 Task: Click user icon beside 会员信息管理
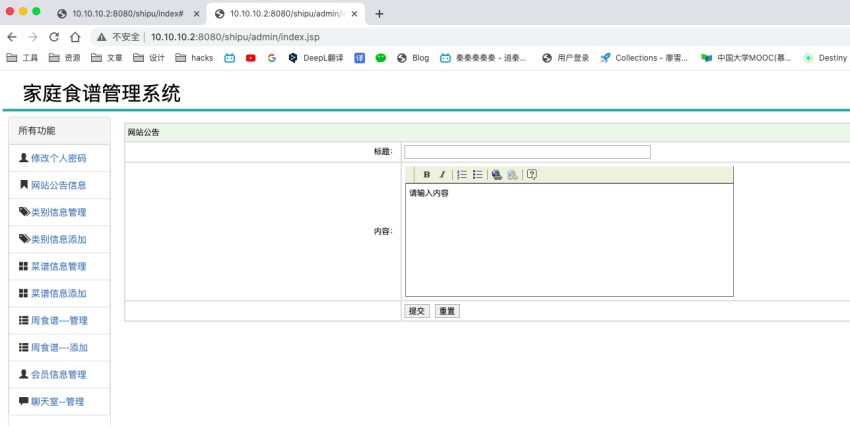pyautogui.click(x=23, y=374)
